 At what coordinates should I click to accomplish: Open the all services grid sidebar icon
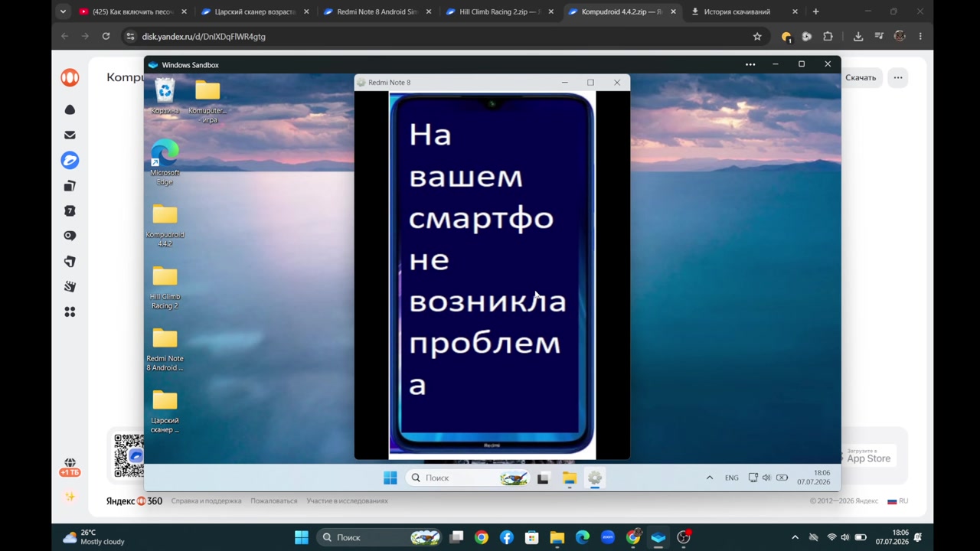pos(70,312)
